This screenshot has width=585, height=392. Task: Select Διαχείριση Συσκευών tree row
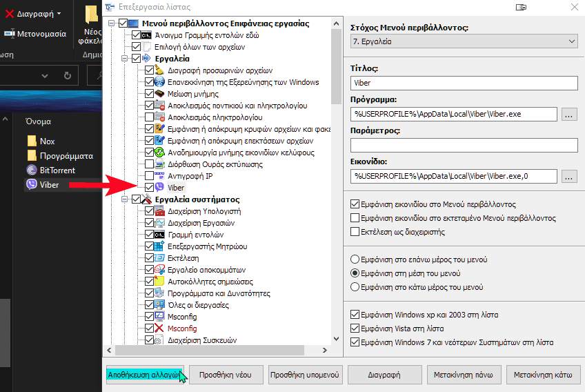pyautogui.click(x=202, y=340)
